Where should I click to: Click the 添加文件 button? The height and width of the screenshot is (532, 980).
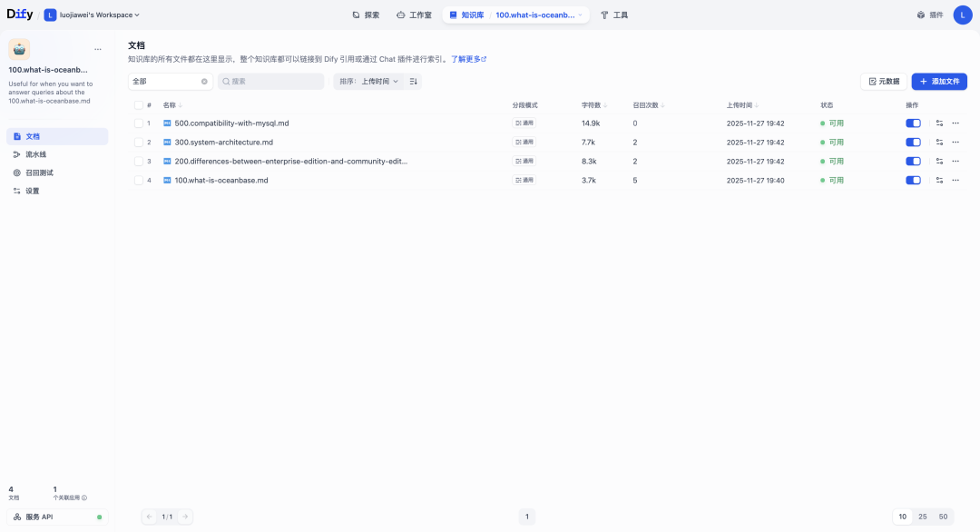(939, 81)
